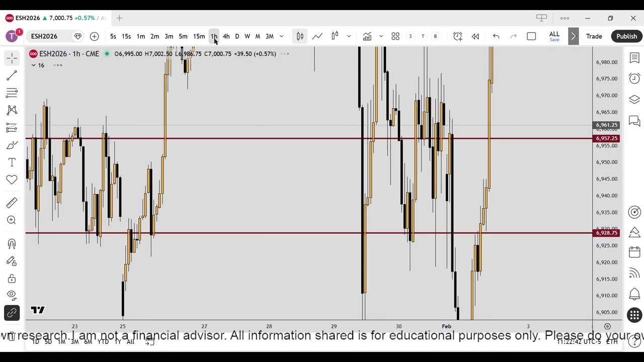The image size is (644, 362).
Task: Toggle magnet mode for drawings
Action: click(12, 243)
